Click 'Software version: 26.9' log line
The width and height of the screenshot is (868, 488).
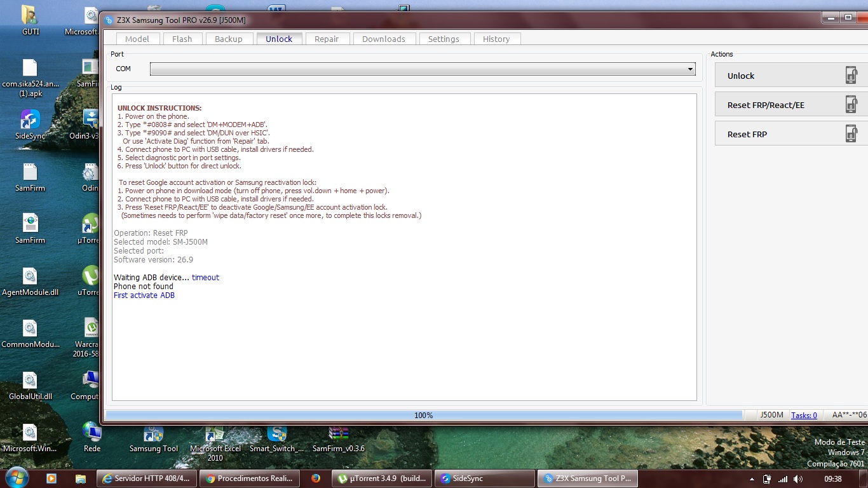click(154, 260)
